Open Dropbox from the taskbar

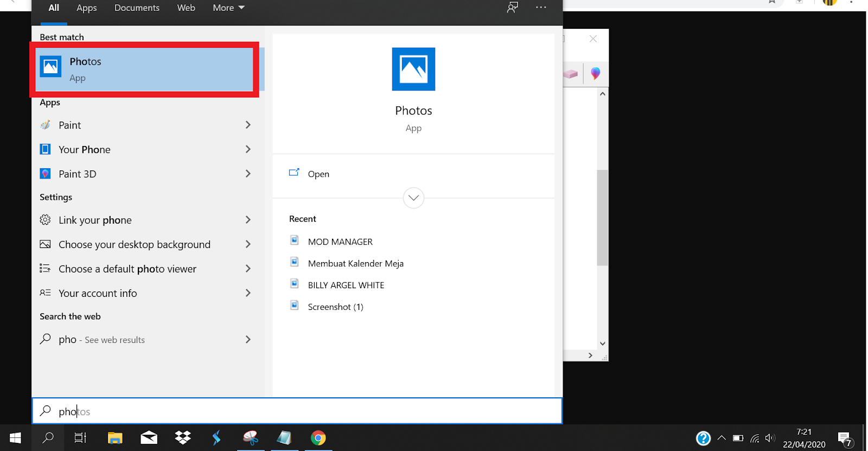click(x=183, y=437)
